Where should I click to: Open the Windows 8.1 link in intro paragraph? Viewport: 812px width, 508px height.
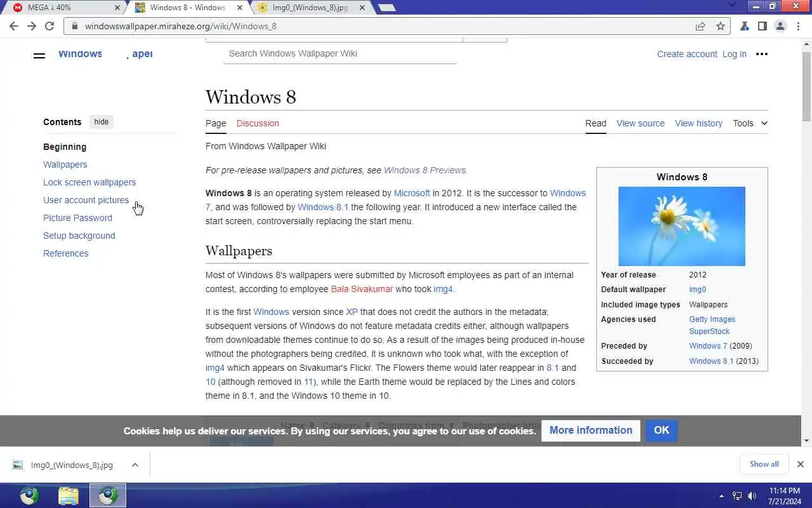tap(323, 207)
